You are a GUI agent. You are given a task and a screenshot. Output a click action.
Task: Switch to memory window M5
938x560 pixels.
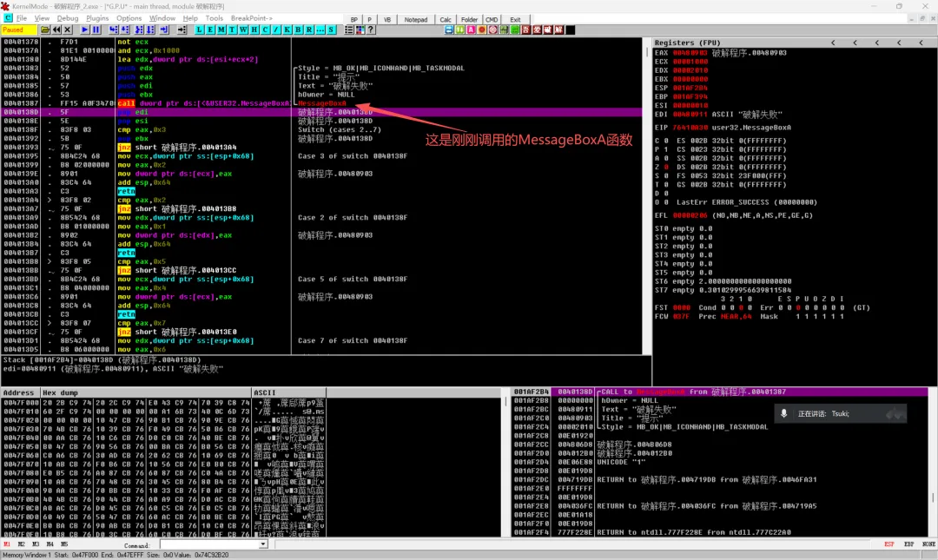[x=64, y=544]
